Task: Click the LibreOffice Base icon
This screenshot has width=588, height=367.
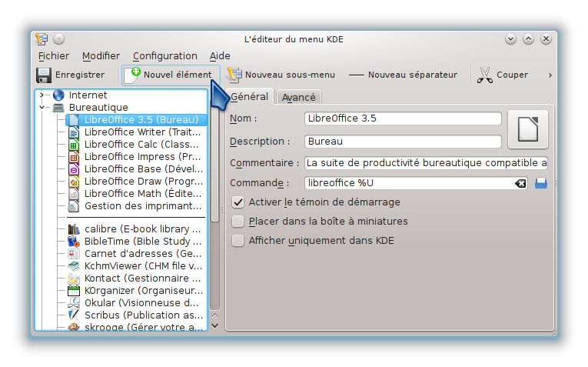Action: click(74, 169)
